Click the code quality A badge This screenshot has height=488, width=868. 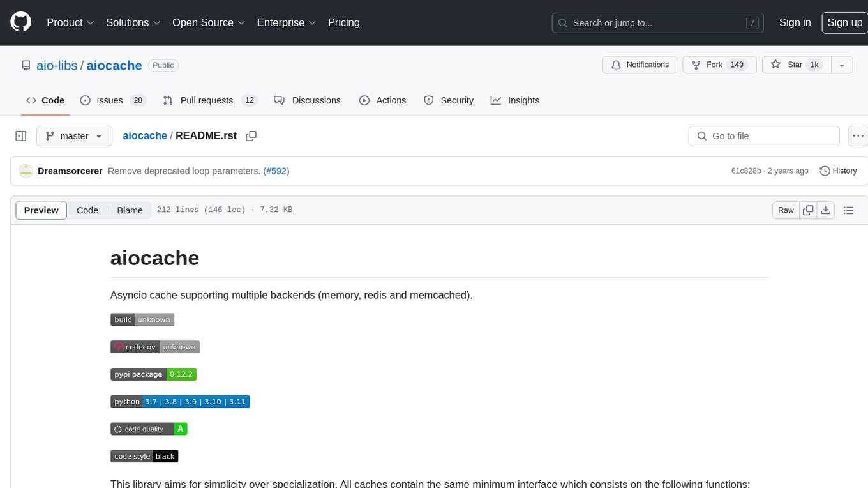[x=149, y=429]
